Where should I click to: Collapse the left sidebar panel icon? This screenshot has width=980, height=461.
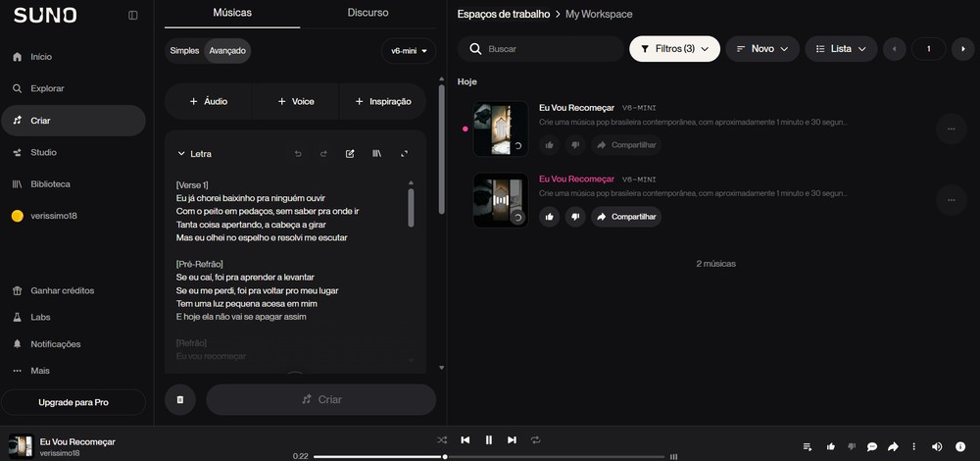click(132, 15)
